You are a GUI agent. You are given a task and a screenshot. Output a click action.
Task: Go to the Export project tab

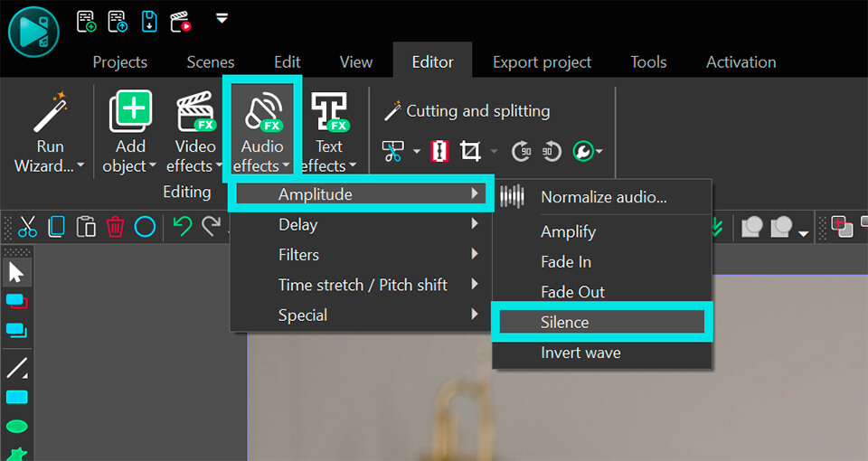click(x=542, y=62)
